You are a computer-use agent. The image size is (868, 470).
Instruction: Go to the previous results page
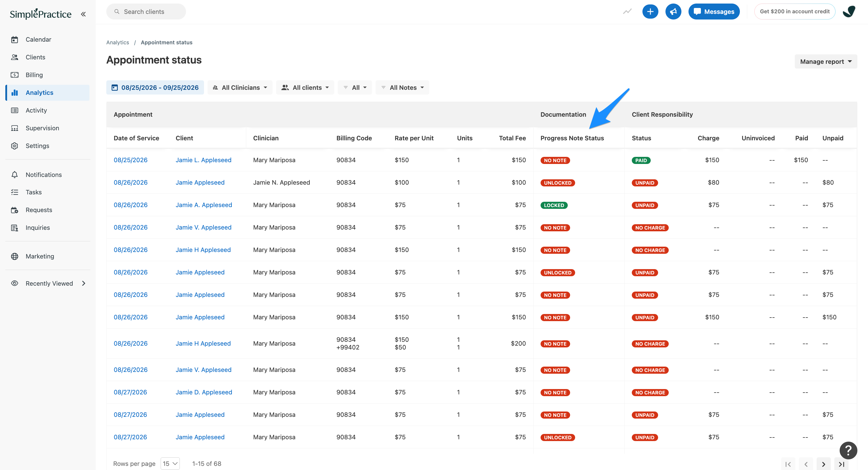click(806, 464)
